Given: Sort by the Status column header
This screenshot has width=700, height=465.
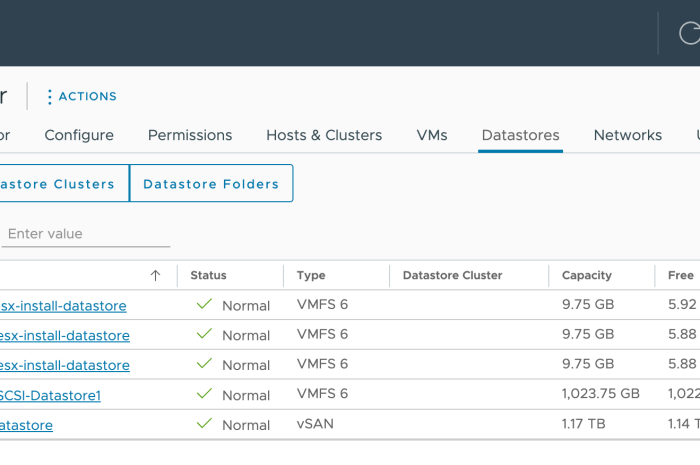Looking at the screenshot, I should pyautogui.click(x=208, y=275).
